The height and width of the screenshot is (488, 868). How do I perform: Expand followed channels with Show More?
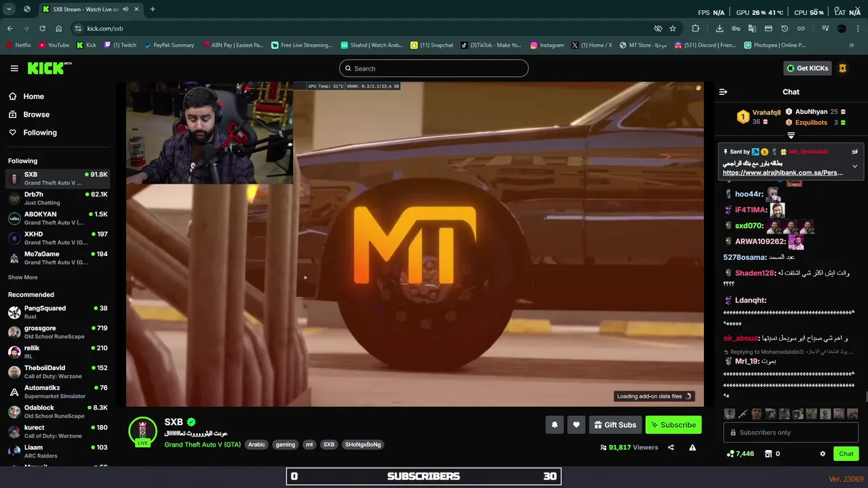pos(23,277)
